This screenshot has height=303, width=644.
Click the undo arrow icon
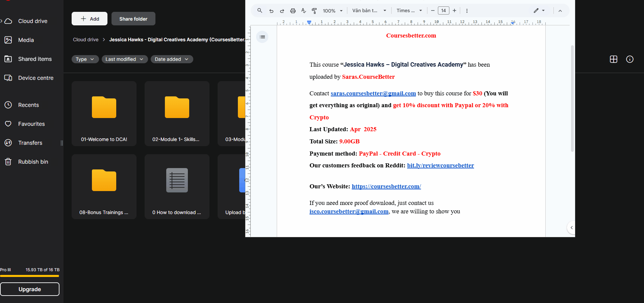[x=271, y=11]
